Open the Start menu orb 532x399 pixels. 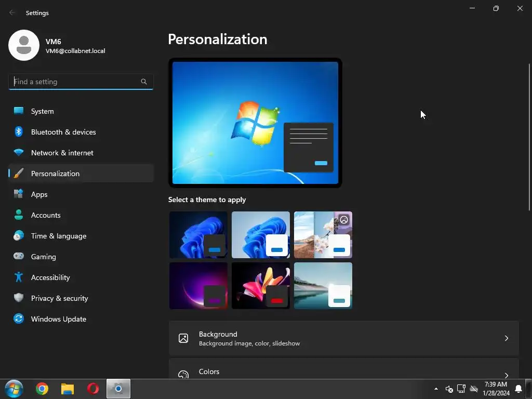pyautogui.click(x=14, y=389)
